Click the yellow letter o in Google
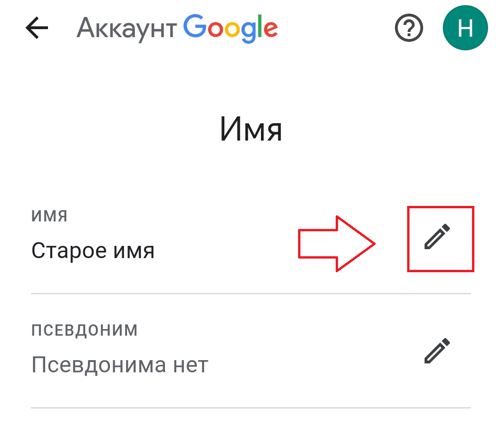Image resolution: width=504 pixels, height=433 pixels. click(x=232, y=29)
